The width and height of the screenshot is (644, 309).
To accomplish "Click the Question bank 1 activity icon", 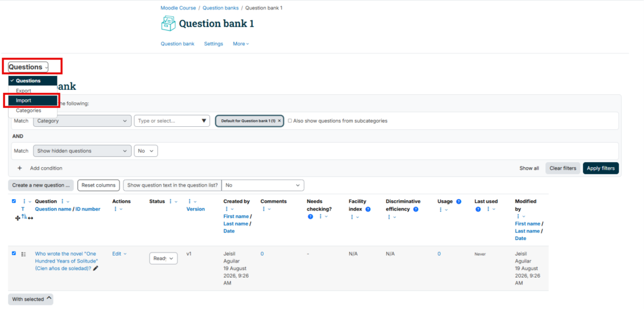I will click(168, 23).
